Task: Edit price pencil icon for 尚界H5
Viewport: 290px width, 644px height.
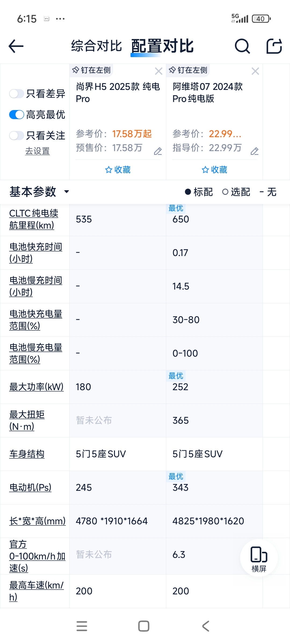Action: [158, 151]
